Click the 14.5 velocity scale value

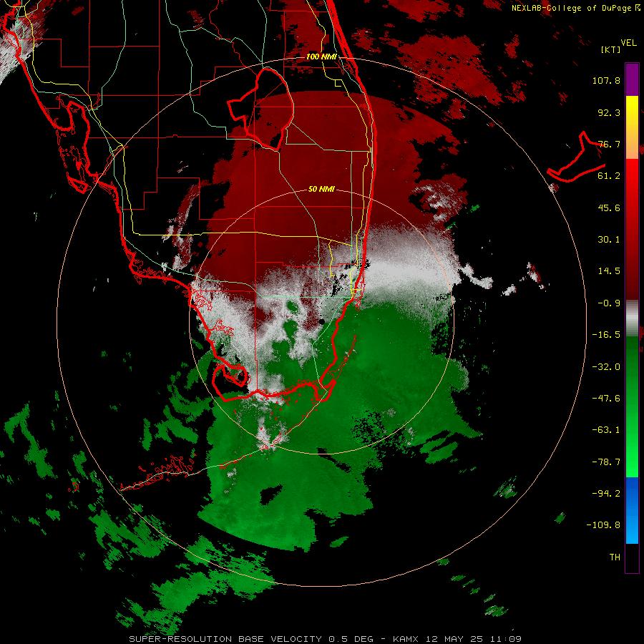609,271
